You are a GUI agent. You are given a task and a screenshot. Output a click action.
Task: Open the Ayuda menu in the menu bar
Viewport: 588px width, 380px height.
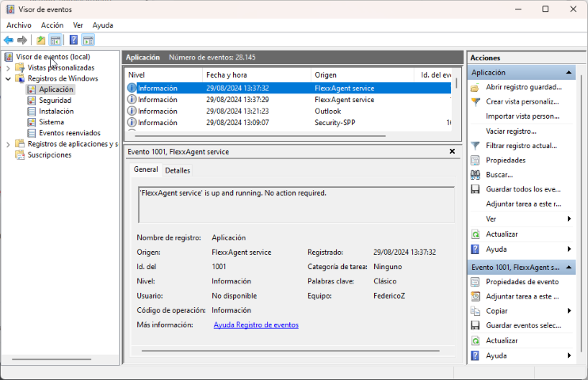[x=103, y=25]
